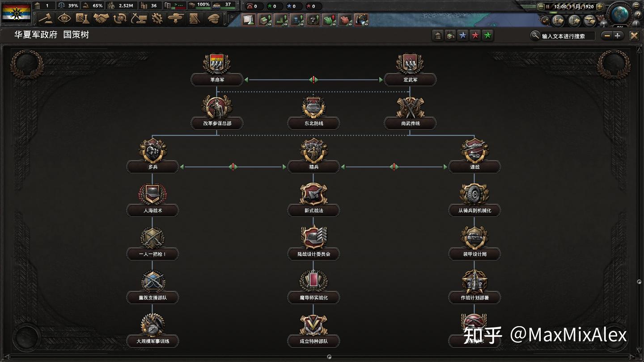Open the logistics menu
Image resolution: width=644 pixels, height=362 pixels.
[194, 18]
